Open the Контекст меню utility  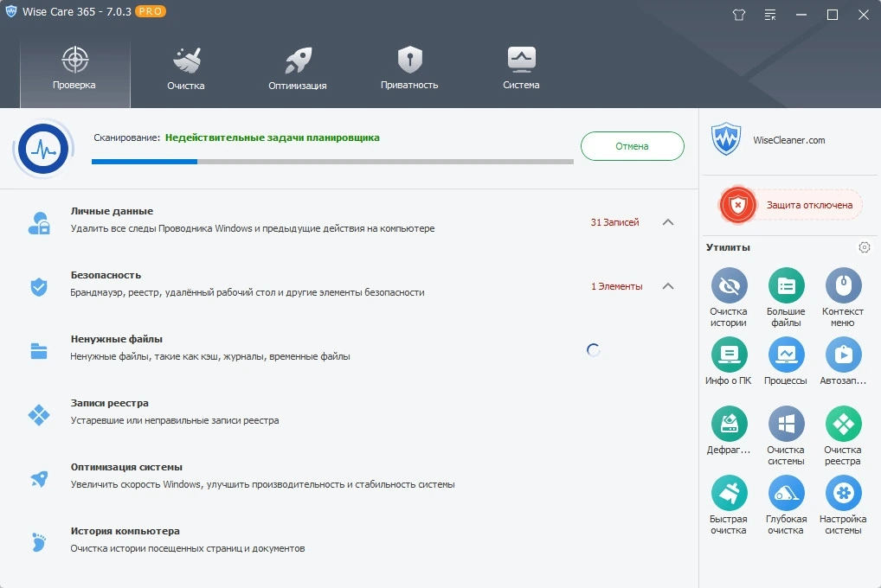click(x=843, y=297)
